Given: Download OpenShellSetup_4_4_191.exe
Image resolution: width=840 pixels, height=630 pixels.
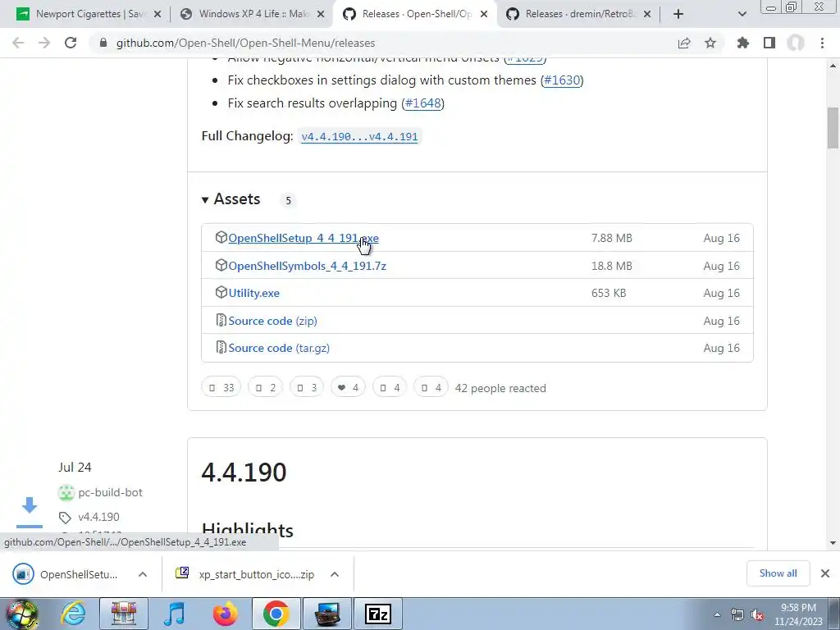Looking at the screenshot, I should [304, 238].
